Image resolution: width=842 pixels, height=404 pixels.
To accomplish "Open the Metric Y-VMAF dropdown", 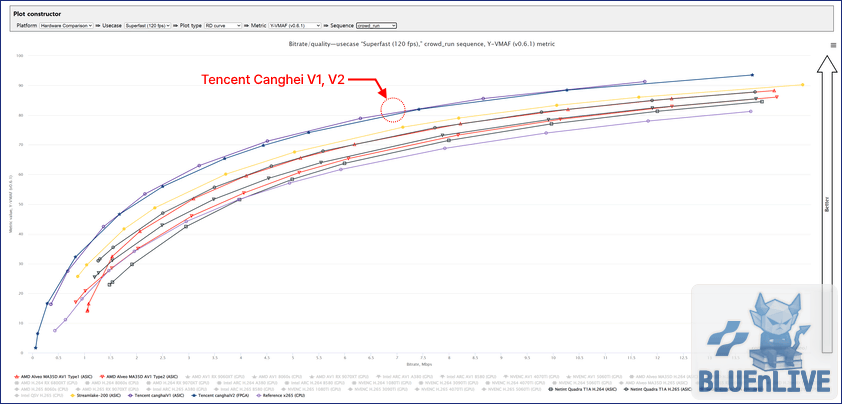I will (295, 25).
